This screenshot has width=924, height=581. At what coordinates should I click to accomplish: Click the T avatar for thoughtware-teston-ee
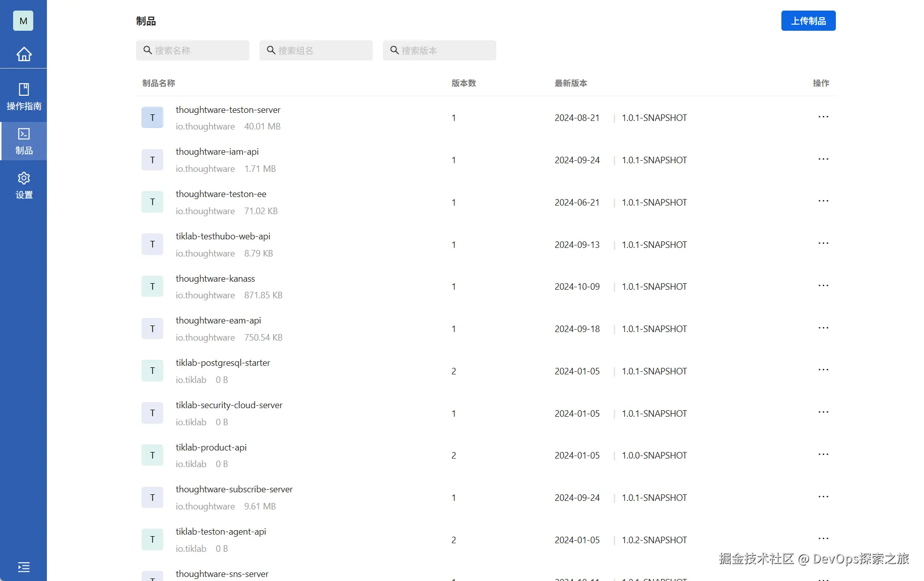(152, 202)
